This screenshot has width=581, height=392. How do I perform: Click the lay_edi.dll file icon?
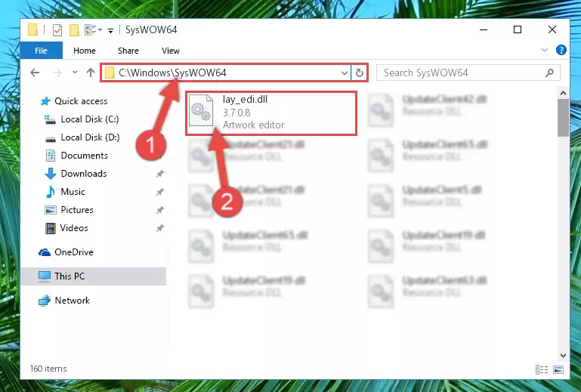[x=201, y=110]
